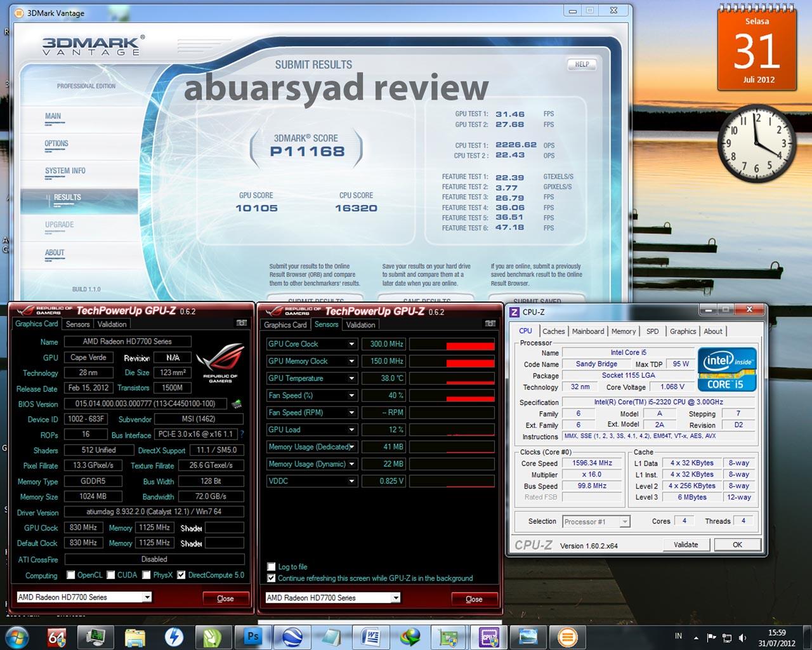Screen dimensions: 812x650
Task: Take screenshot with left GPU-Z camera icon
Action: (x=241, y=323)
